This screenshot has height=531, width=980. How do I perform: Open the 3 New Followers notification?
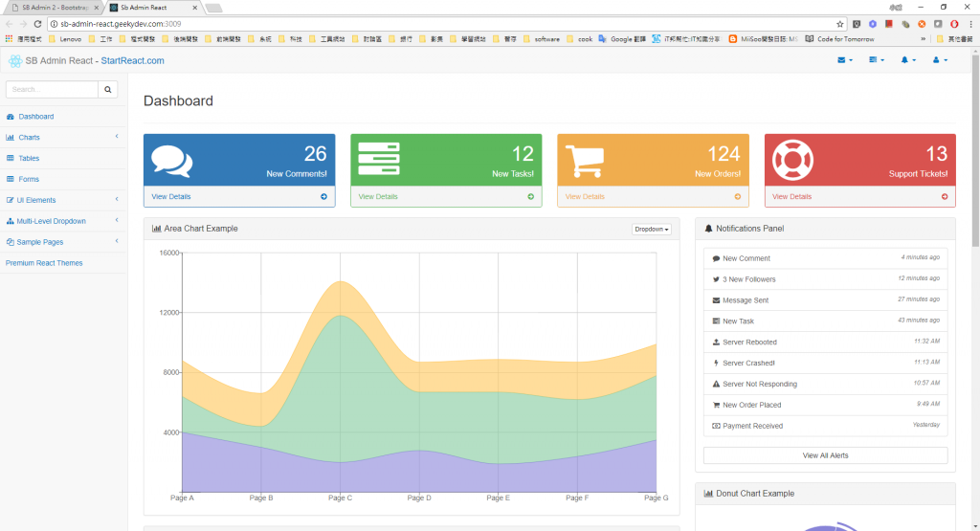click(825, 279)
